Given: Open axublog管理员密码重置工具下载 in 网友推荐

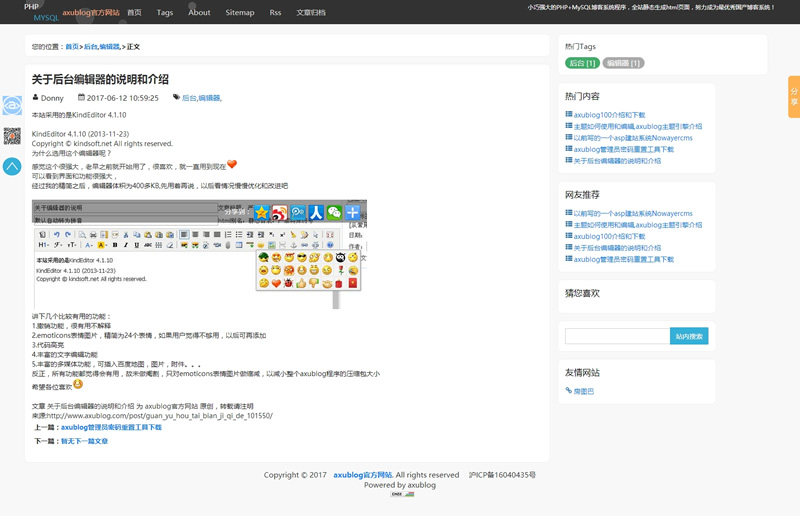Looking at the screenshot, I should click(623, 259).
